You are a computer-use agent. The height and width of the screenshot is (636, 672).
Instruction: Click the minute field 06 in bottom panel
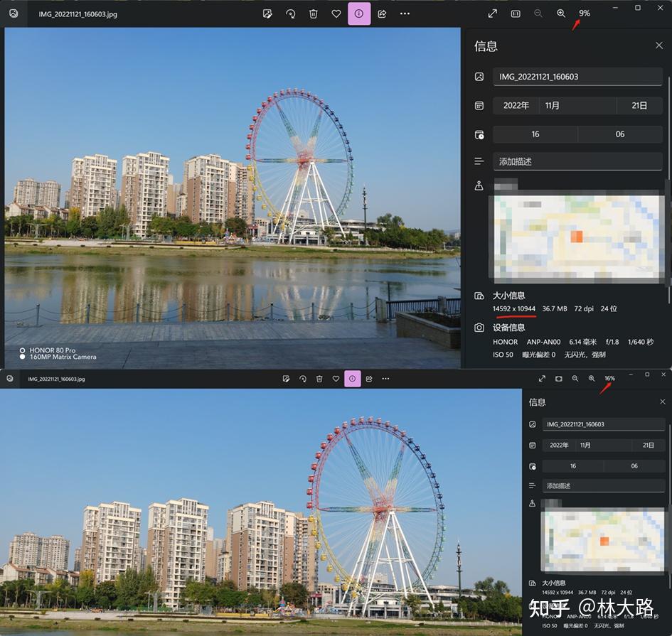point(634,466)
